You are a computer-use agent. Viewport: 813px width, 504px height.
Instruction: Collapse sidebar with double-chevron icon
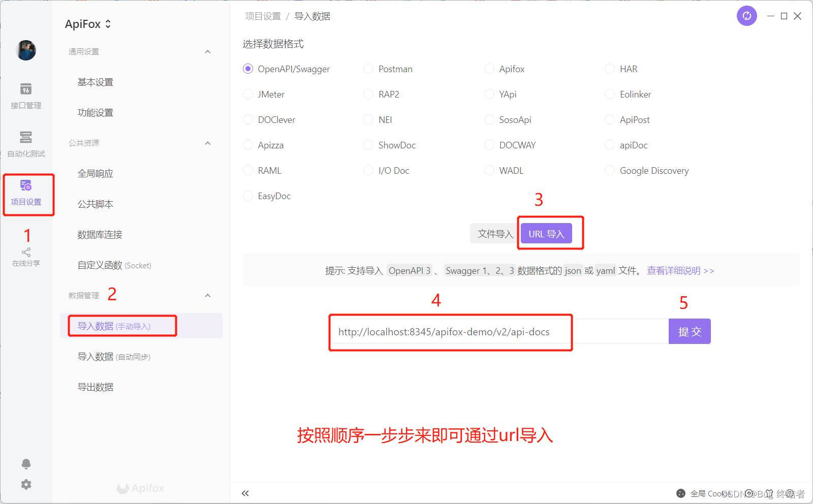(x=245, y=493)
